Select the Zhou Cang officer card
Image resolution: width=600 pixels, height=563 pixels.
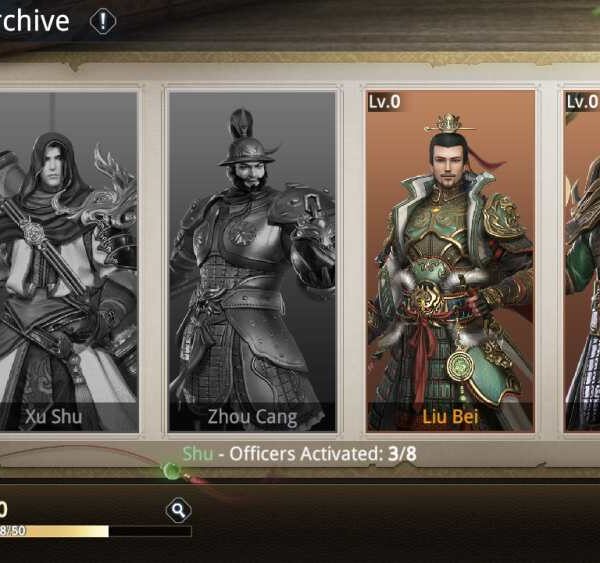click(252, 262)
